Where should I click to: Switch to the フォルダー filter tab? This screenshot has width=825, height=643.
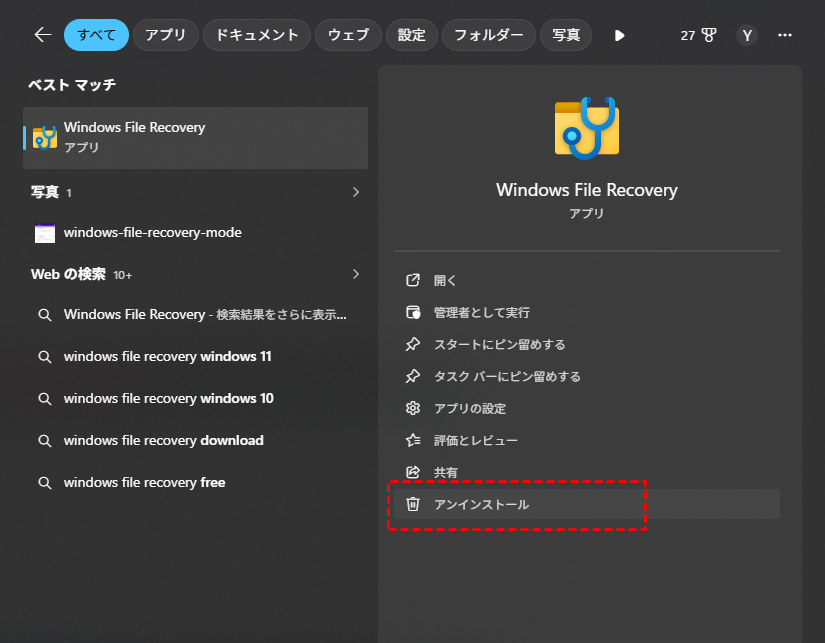(x=489, y=35)
